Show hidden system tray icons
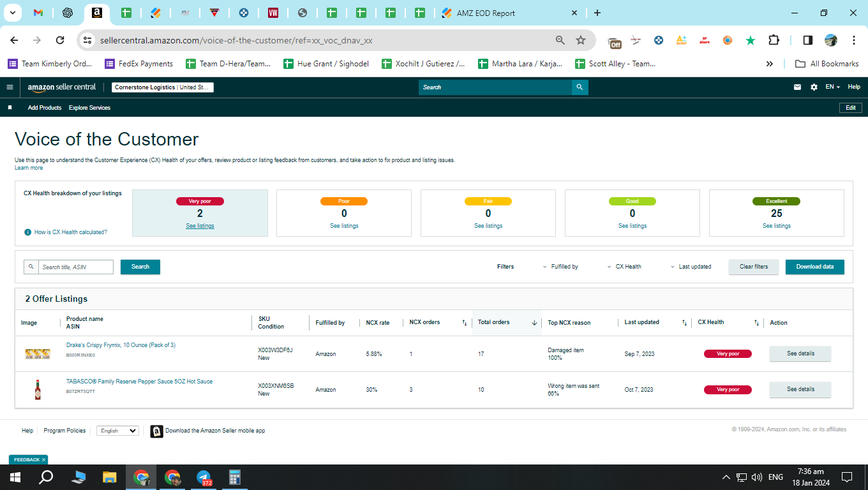Screen dimensions: 868x490 pos(726,477)
